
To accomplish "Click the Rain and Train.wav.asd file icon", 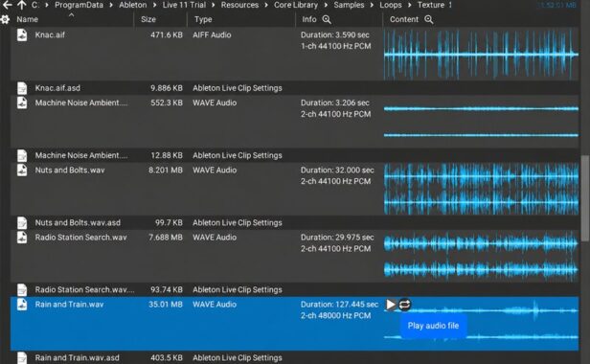I will coord(22,357).
